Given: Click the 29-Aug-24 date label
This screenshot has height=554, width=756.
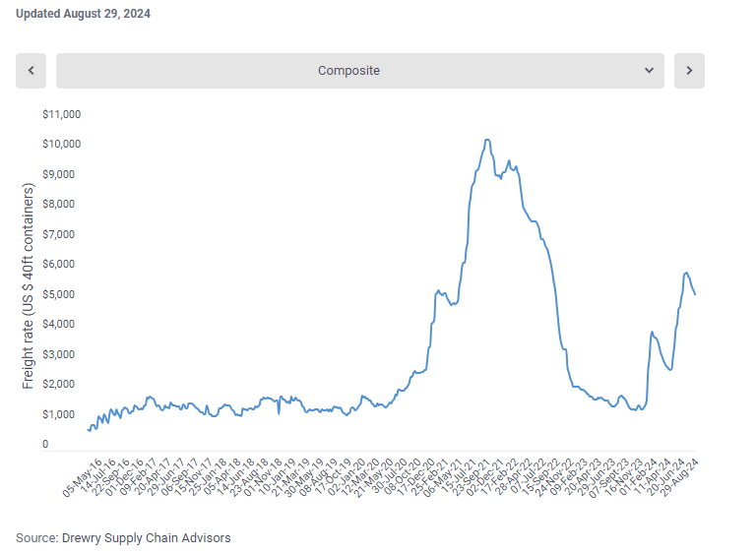Looking at the screenshot, I should click(x=680, y=474).
